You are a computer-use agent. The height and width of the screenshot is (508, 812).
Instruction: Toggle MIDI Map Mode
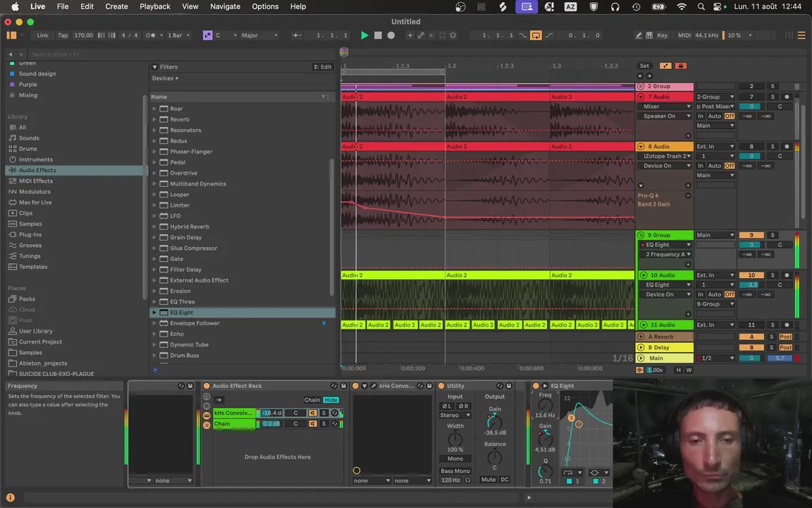coord(684,35)
